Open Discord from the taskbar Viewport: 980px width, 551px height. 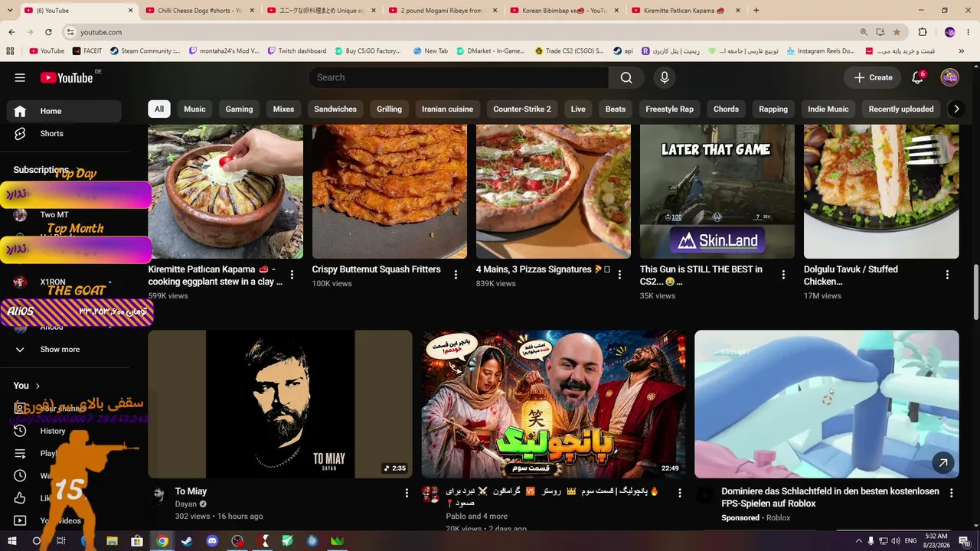(x=212, y=541)
